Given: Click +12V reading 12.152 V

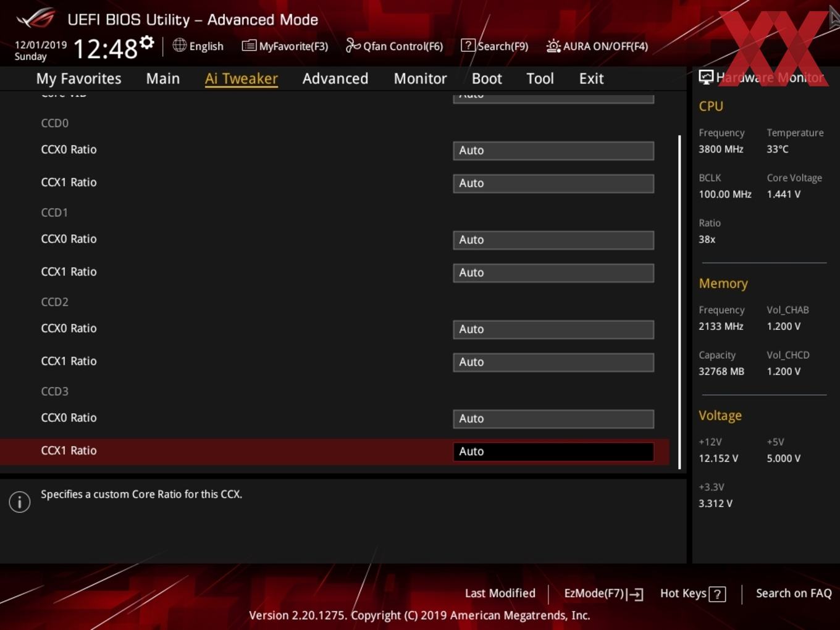Looking at the screenshot, I should 718,458.
